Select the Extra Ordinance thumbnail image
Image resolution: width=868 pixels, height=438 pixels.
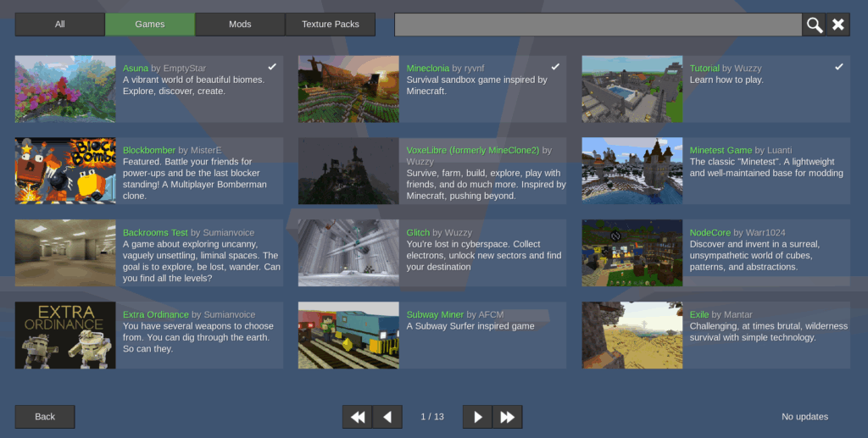tap(65, 335)
